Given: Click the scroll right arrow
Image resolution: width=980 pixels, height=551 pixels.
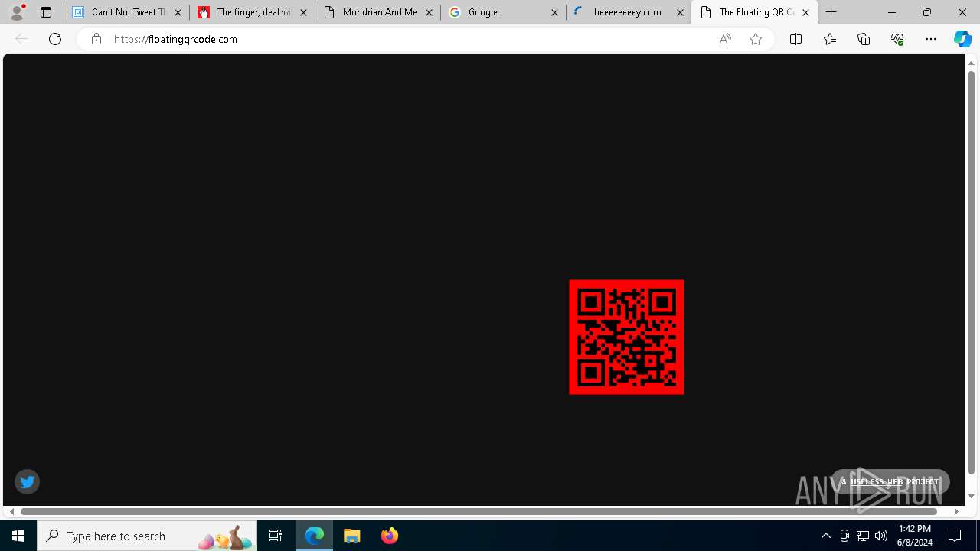Looking at the screenshot, I should 956,511.
